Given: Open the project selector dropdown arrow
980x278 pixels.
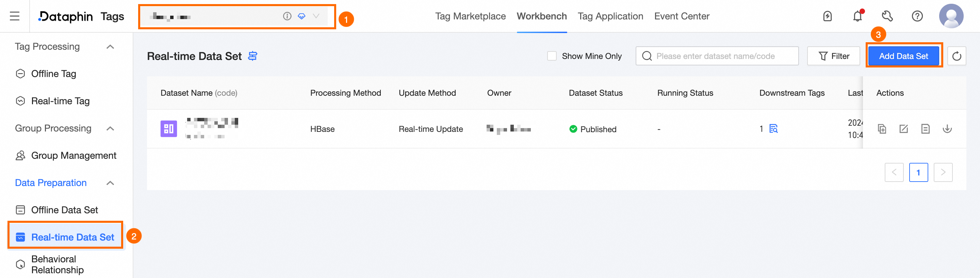Looking at the screenshot, I should (x=316, y=16).
